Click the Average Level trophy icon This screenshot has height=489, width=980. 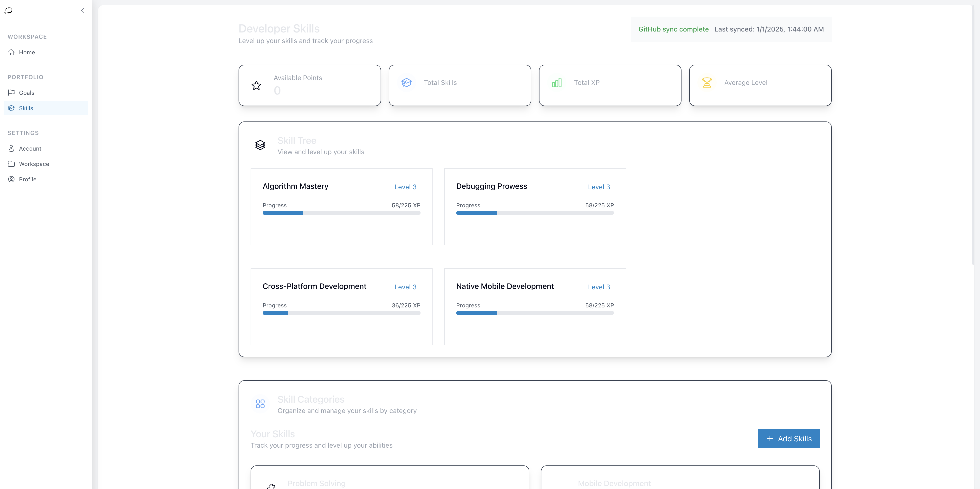(x=707, y=83)
